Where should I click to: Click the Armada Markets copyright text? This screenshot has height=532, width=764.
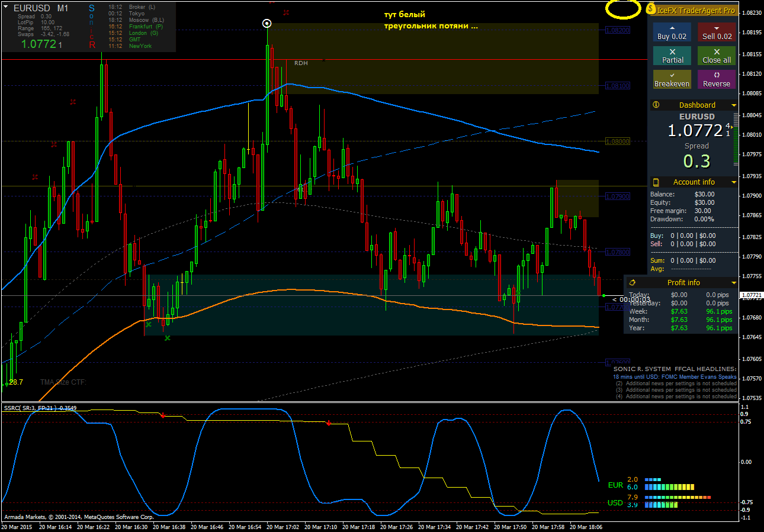[x=79, y=517]
